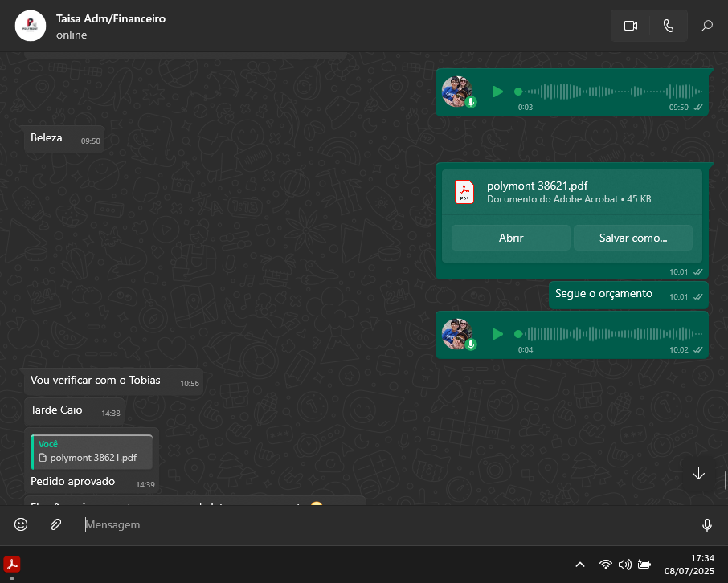This screenshot has width=728, height=583.
Task: Show hidden system tray icons chevron
Action: (x=580, y=565)
